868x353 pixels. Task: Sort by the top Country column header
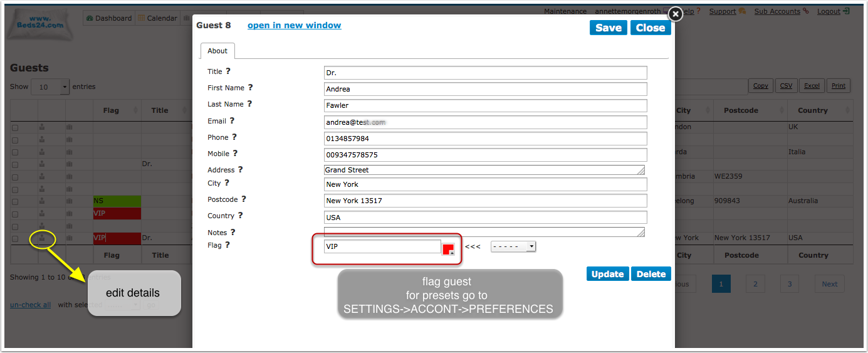[820, 110]
